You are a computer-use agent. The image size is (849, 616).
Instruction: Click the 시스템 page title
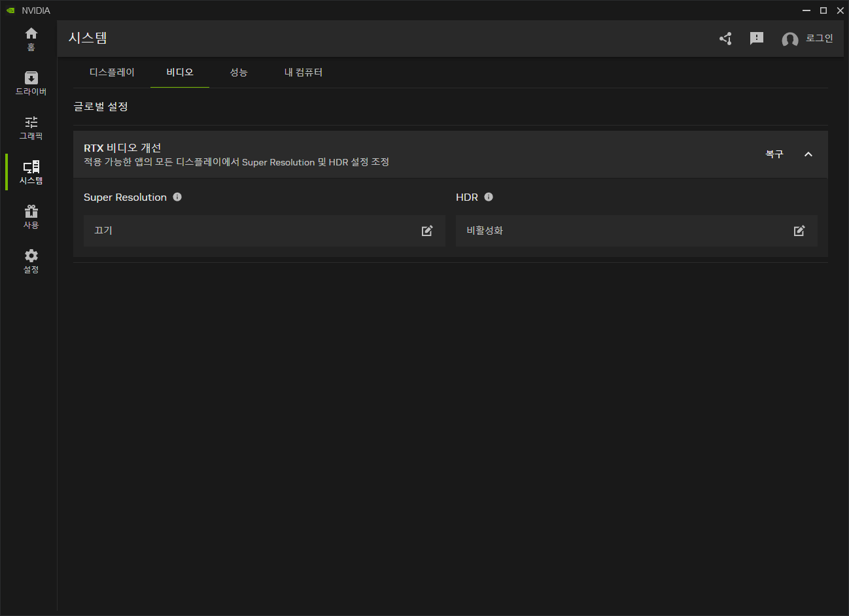(x=88, y=38)
